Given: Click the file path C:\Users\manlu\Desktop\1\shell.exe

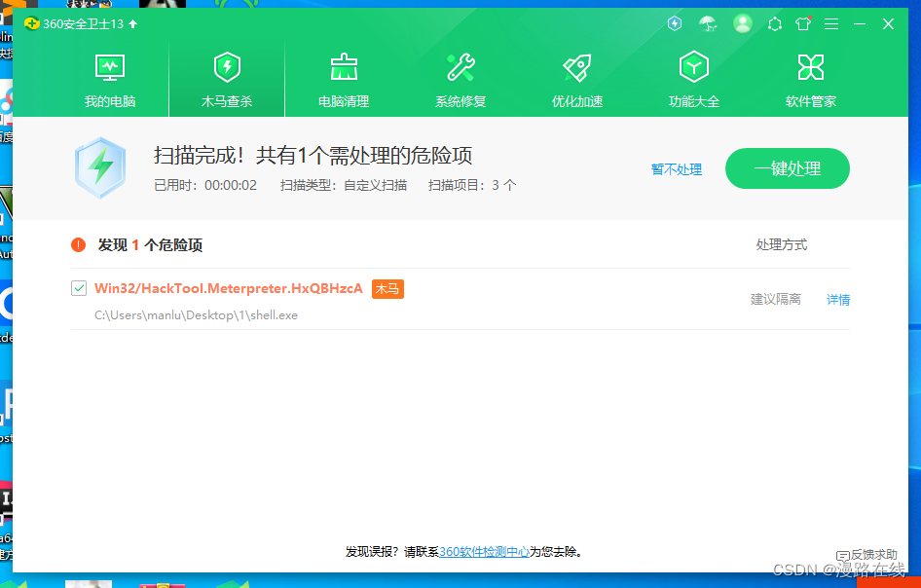Looking at the screenshot, I should click(197, 315).
